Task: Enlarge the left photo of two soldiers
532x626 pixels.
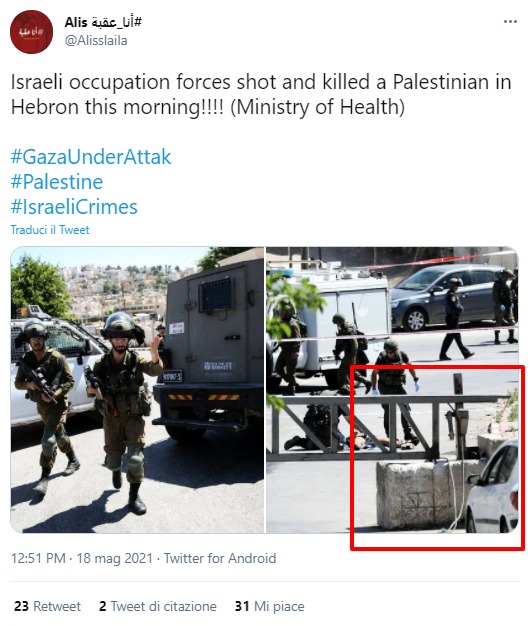Action: [137, 390]
